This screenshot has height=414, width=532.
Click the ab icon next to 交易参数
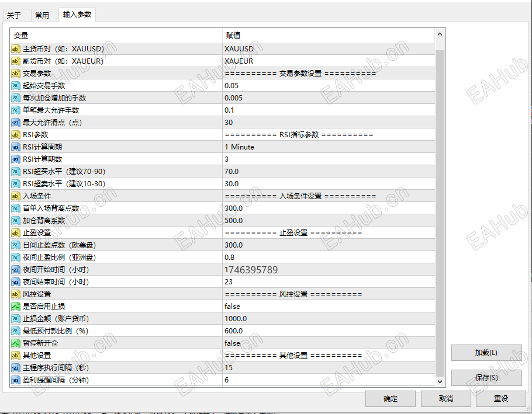[15, 74]
